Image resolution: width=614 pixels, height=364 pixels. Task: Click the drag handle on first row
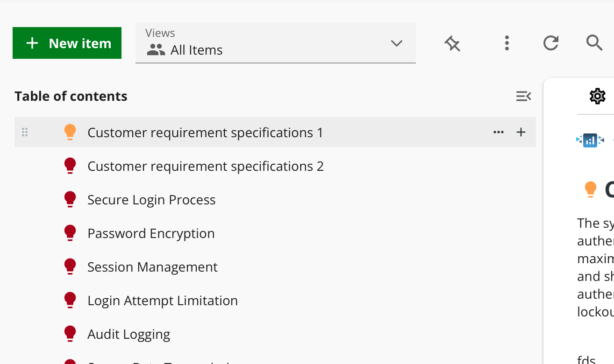pyautogui.click(x=25, y=133)
